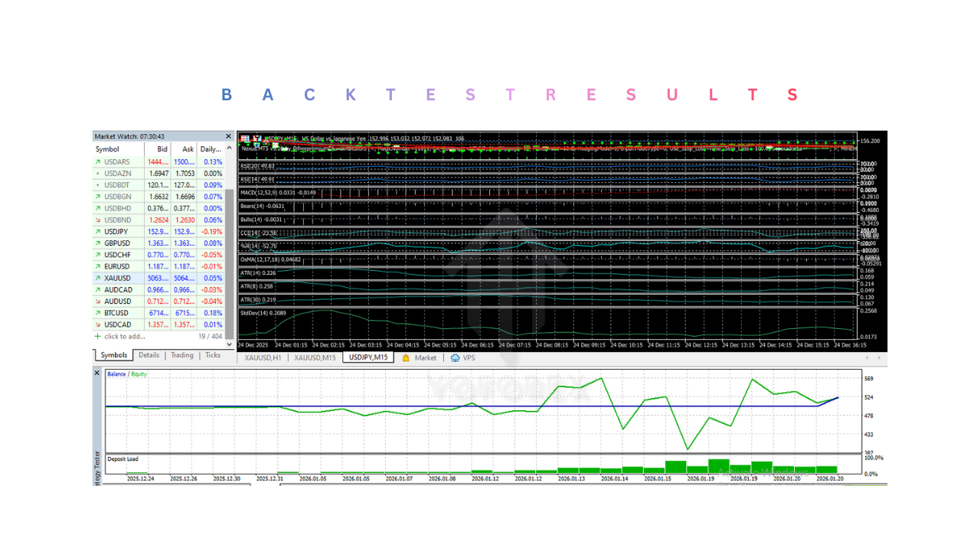The width and height of the screenshot is (980, 551).
Task: Open VPS services via the cloud icon
Action: click(456, 357)
